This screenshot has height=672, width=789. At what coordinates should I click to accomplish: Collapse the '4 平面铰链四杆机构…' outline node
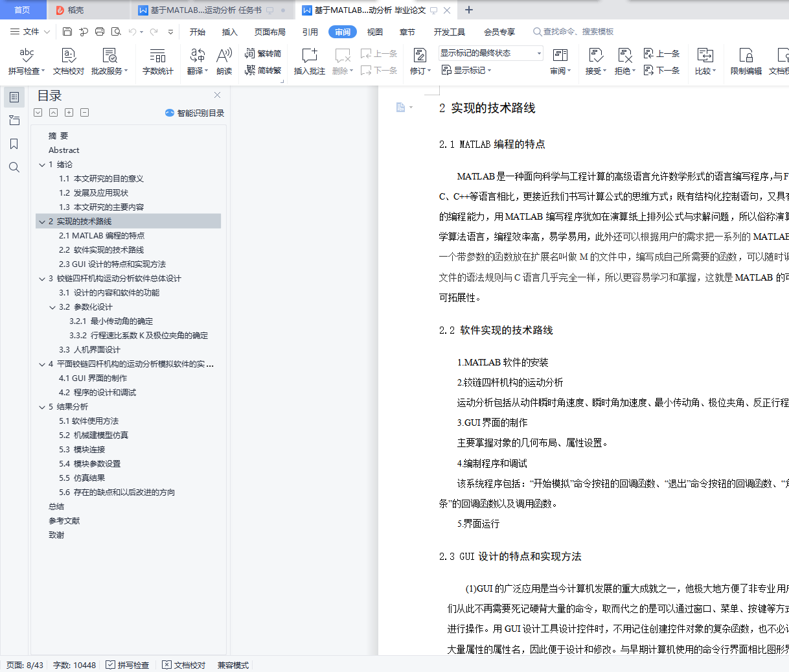tap(42, 364)
